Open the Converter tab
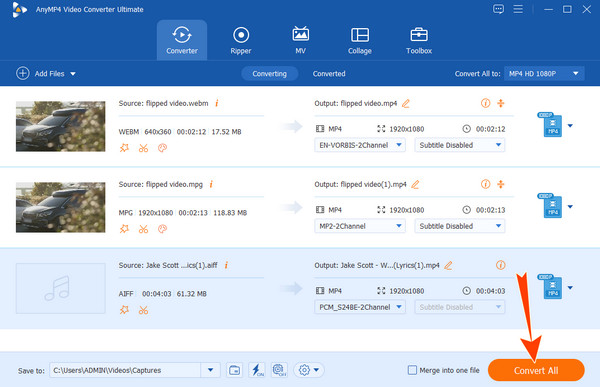Screen dimensions: 600x387 (182, 40)
